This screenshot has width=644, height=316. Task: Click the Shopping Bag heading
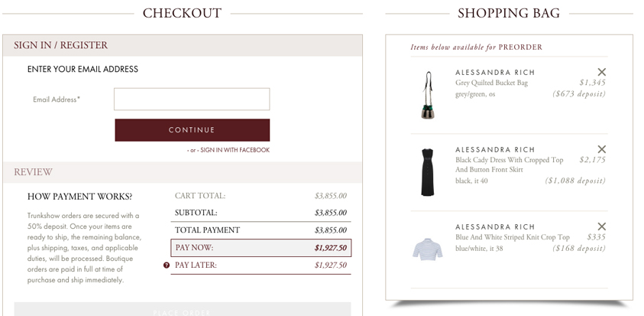[509, 13]
